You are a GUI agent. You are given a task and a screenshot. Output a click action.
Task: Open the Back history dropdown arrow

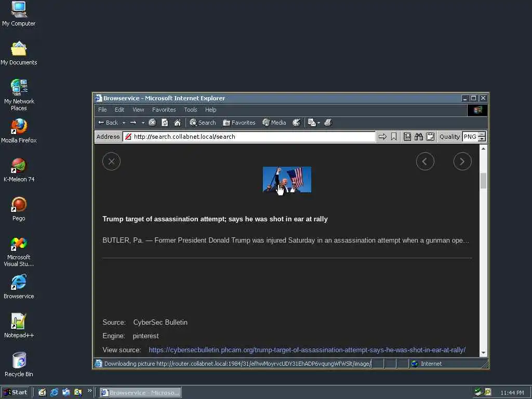[124, 123]
